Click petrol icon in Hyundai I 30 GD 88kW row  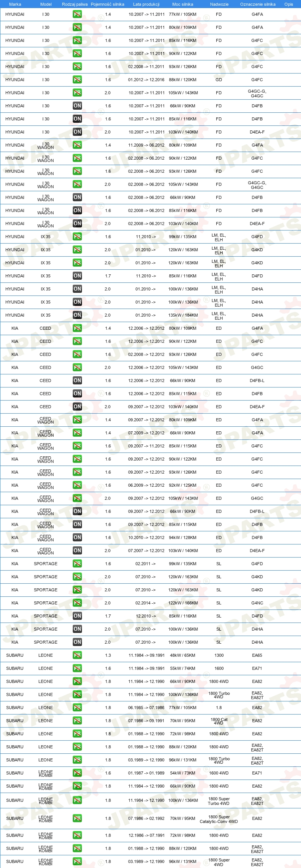pos(77,80)
